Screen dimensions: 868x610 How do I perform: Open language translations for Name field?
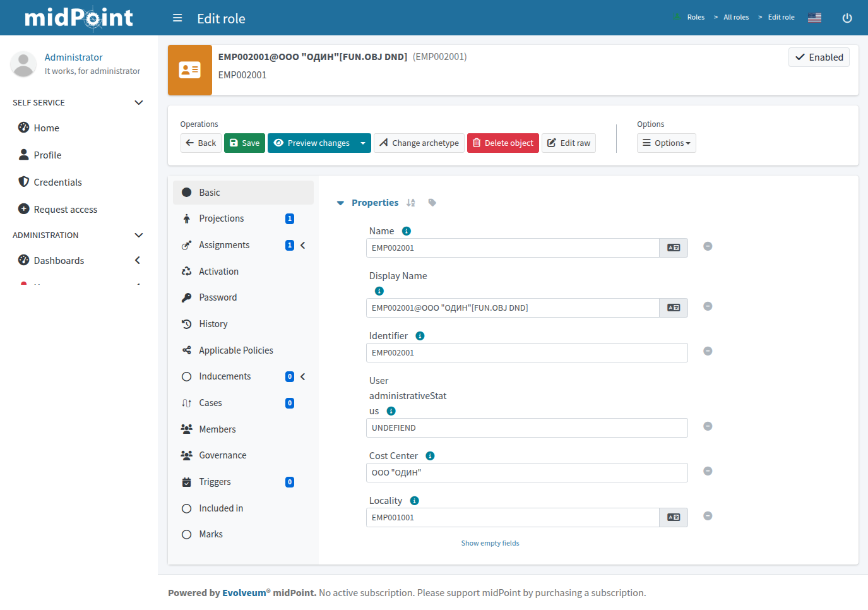click(674, 248)
